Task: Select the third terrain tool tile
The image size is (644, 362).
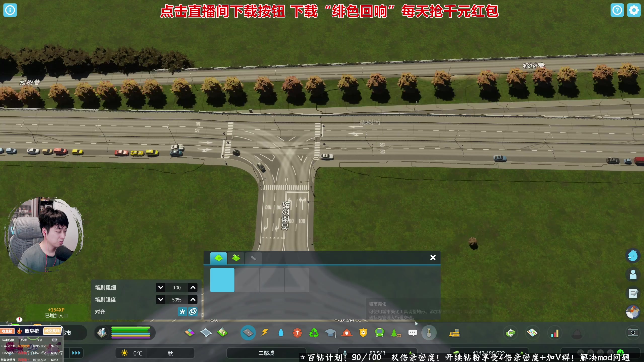Action: 272,280
